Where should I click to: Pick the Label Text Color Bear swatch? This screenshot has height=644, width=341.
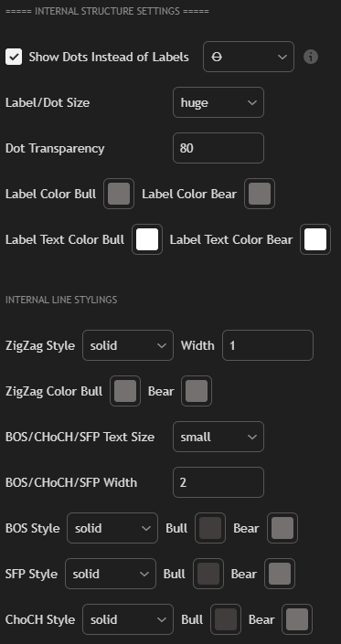click(x=315, y=239)
